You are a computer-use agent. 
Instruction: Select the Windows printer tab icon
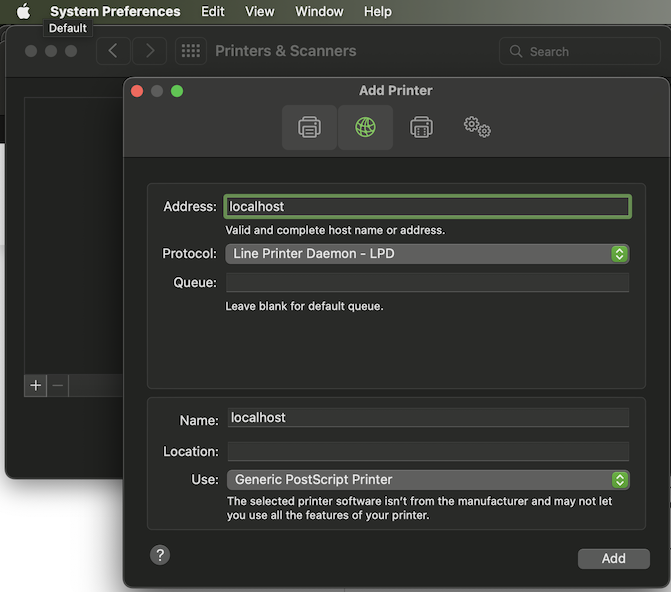coord(422,128)
